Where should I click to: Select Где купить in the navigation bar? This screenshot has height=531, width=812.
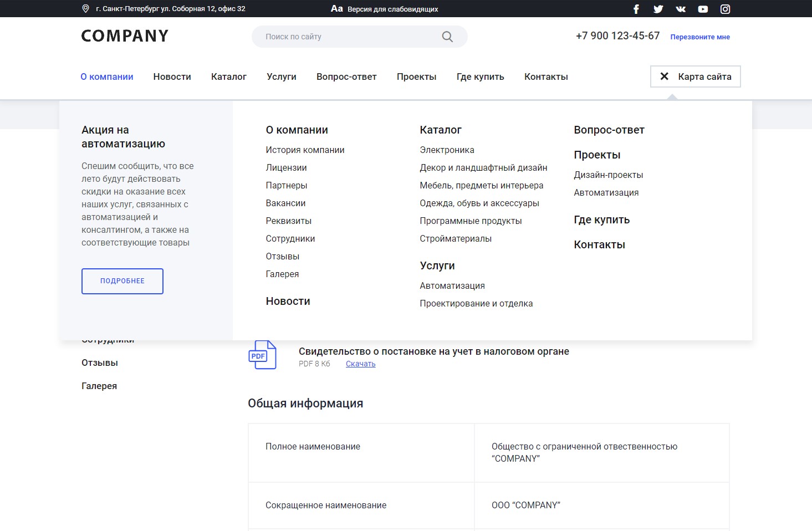click(x=480, y=76)
